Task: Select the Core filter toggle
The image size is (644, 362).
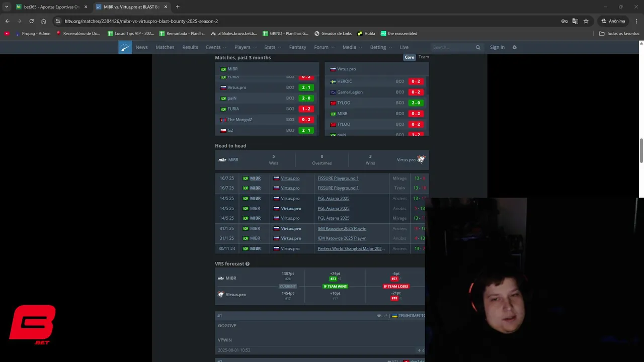Action: [x=410, y=57]
